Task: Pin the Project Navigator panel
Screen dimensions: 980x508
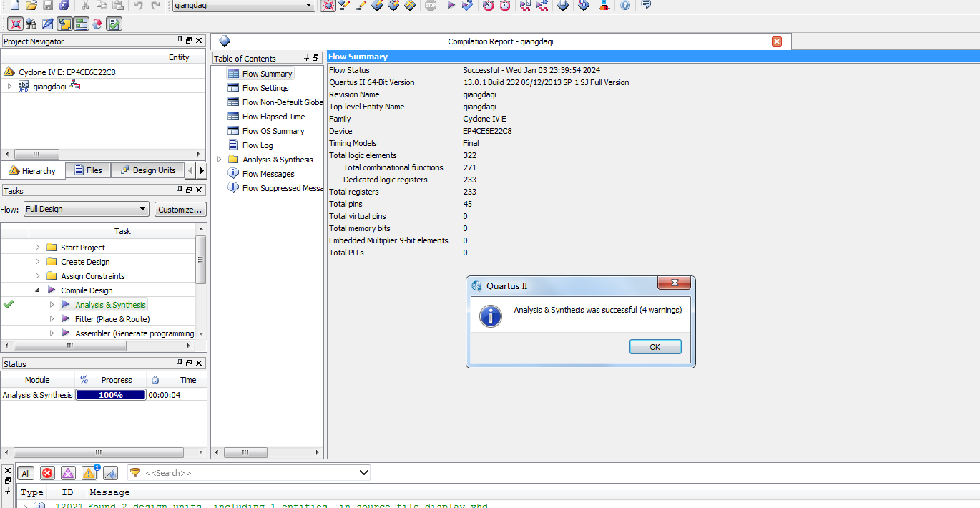Action: tap(180, 41)
